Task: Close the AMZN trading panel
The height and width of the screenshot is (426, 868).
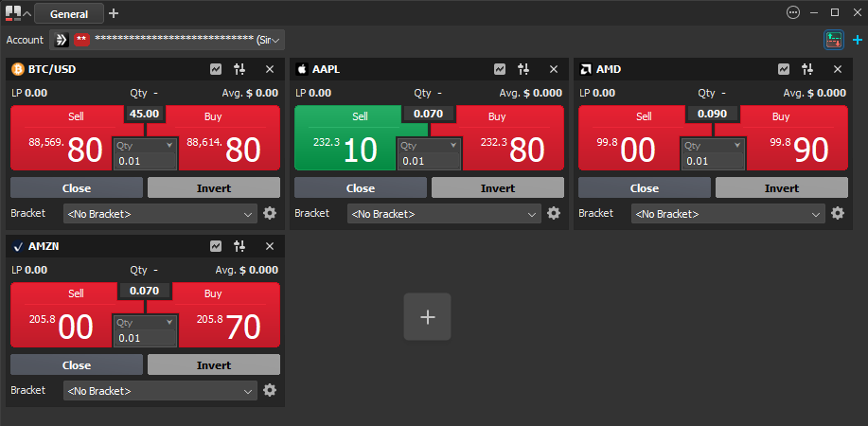Action: pos(269,246)
